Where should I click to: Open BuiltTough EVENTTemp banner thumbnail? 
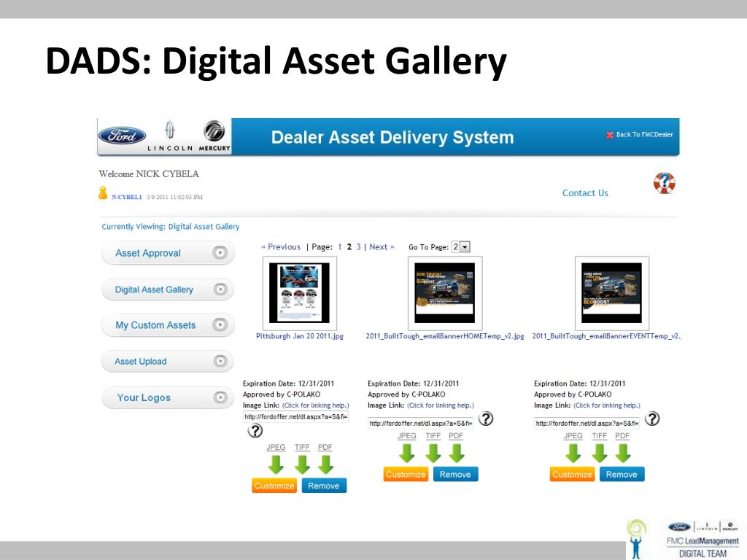612,293
